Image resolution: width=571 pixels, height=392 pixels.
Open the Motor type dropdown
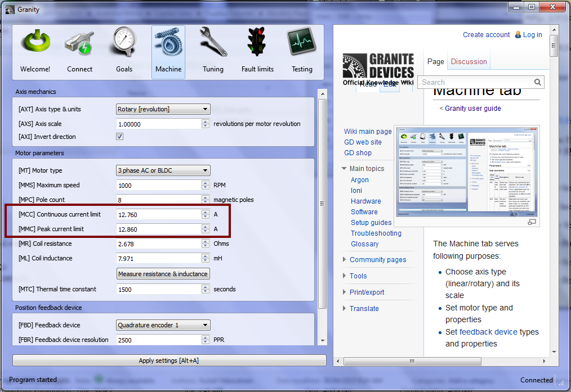(x=163, y=170)
